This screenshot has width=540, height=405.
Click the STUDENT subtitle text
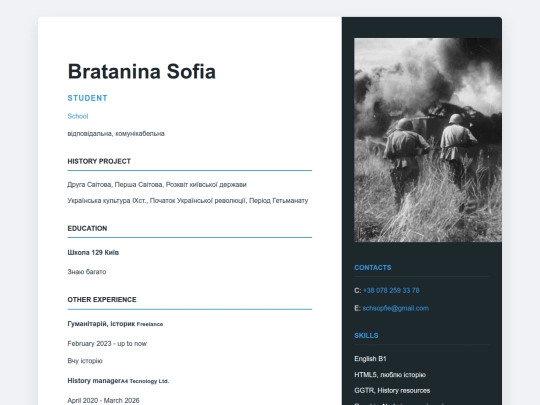(x=87, y=98)
